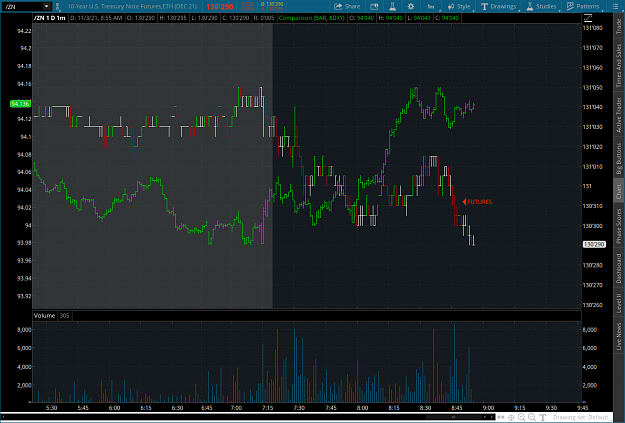This screenshot has height=423, width=625.
Task: Click the scroll right arrow
Action: coord(490,417)
